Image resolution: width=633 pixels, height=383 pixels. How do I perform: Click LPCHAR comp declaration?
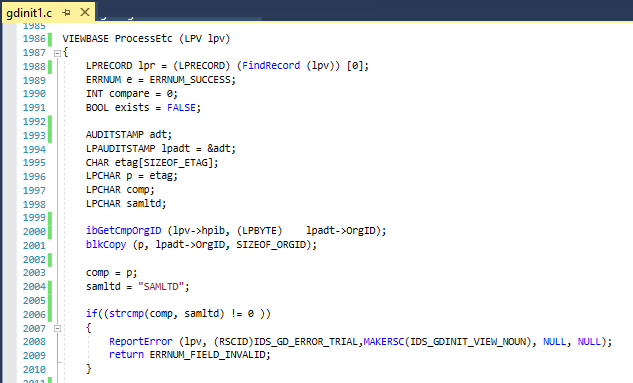point(120,190)
